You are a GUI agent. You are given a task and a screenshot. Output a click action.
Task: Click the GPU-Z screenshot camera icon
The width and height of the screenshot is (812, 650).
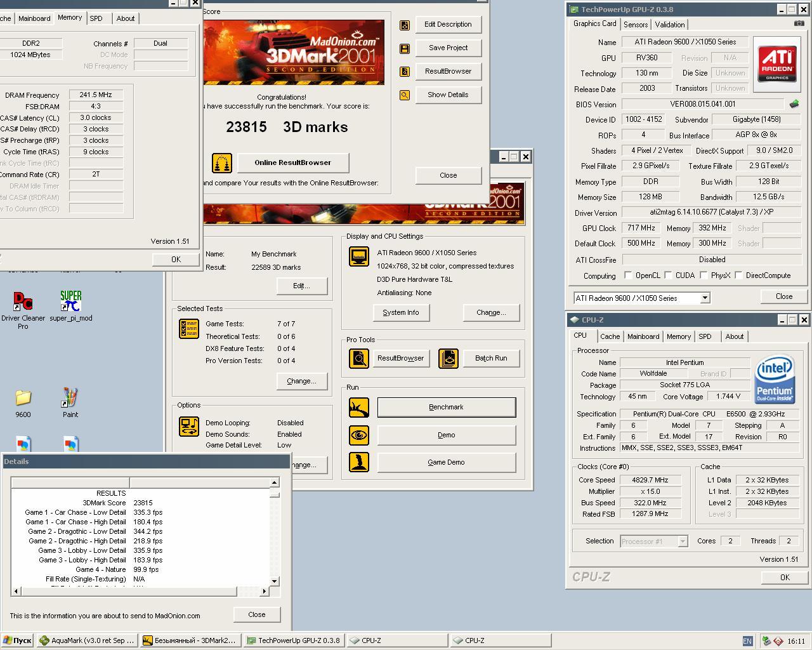799,23
